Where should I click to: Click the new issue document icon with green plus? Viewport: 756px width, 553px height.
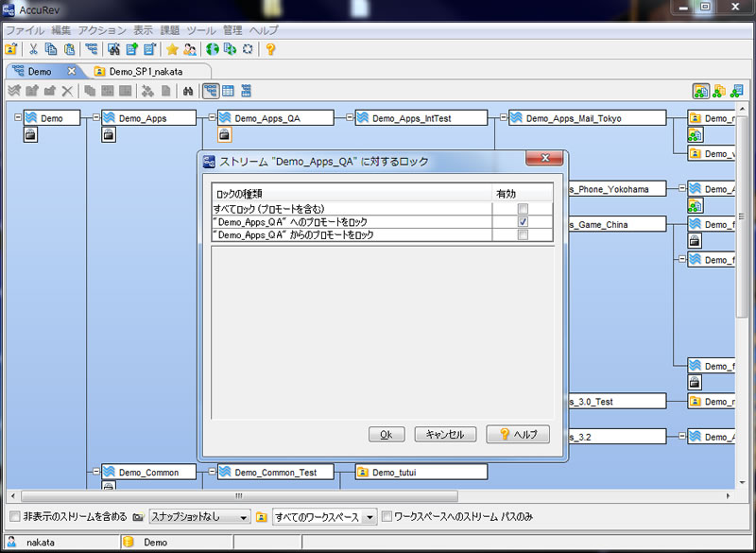pyautogui.click(x=131, y=49)
